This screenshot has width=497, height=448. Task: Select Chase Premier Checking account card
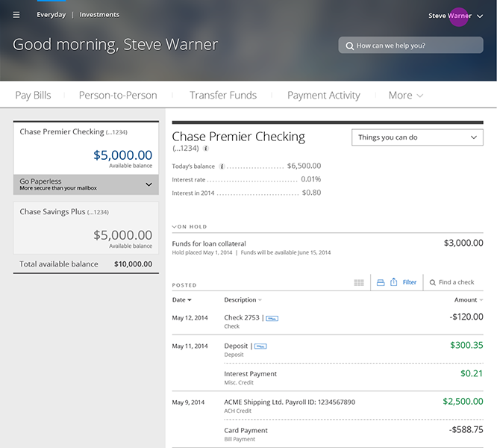[86, 148]
